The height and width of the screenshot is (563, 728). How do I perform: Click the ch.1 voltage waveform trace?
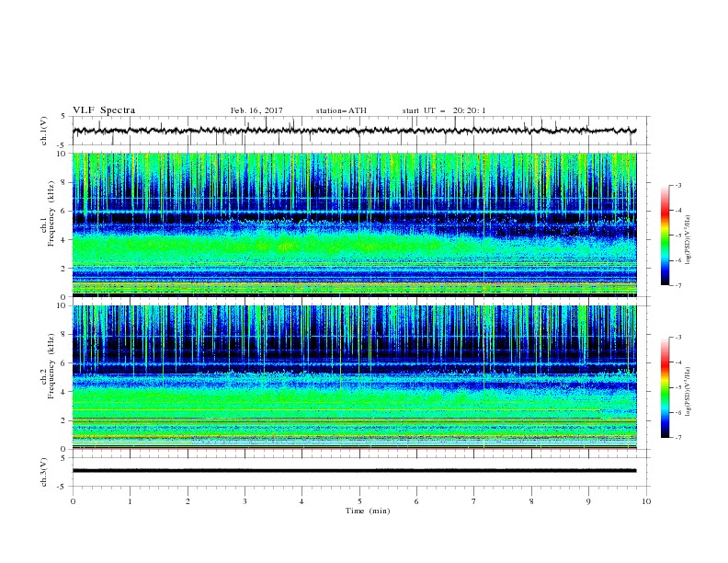(x=354, y=131)
